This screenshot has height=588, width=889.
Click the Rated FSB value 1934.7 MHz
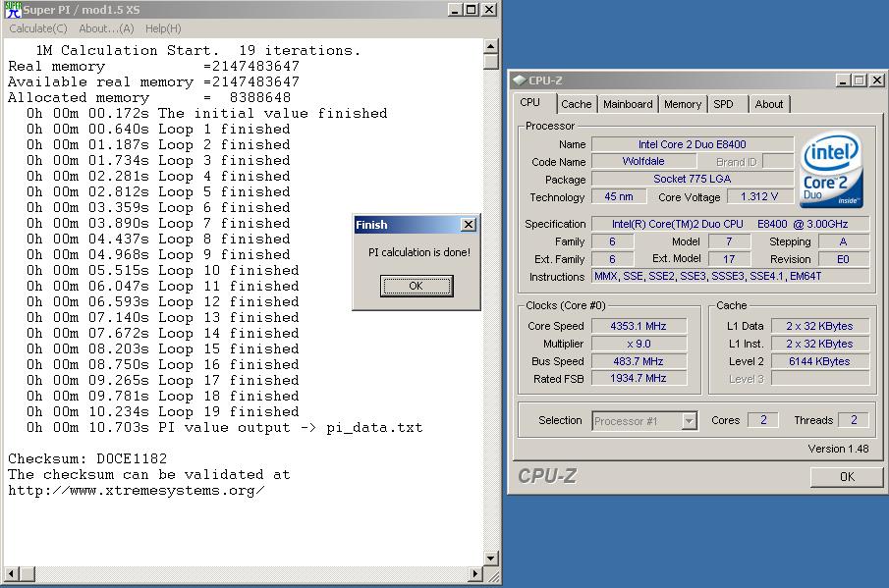(639, 378)
